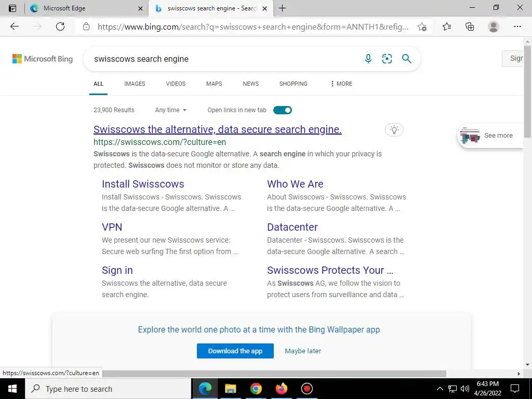Switch to the Microsoft Edge browser tab
This screenshot has width=532, height=399.
[x=87, y=8]
